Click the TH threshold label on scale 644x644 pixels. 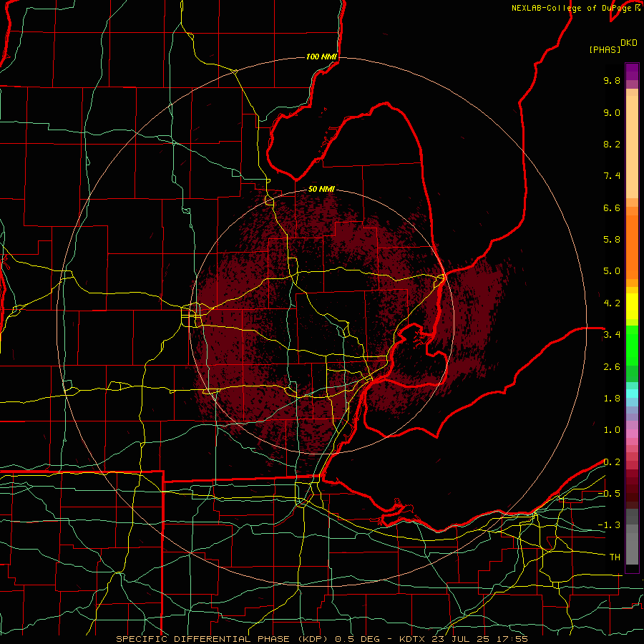[x=615, y=557]
